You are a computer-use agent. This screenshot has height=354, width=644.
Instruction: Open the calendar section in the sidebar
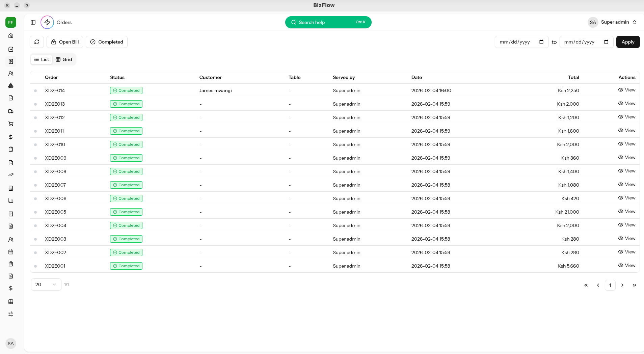coord(11,252)
